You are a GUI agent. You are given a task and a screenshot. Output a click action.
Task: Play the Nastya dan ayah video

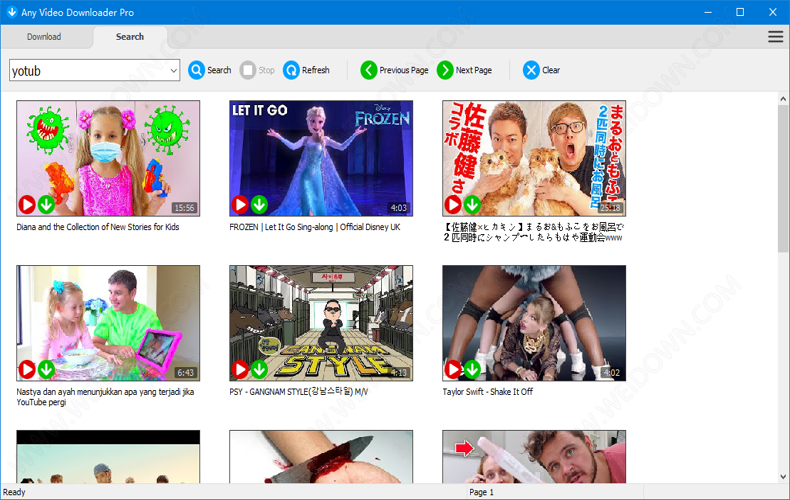click(x=27, y=369)
